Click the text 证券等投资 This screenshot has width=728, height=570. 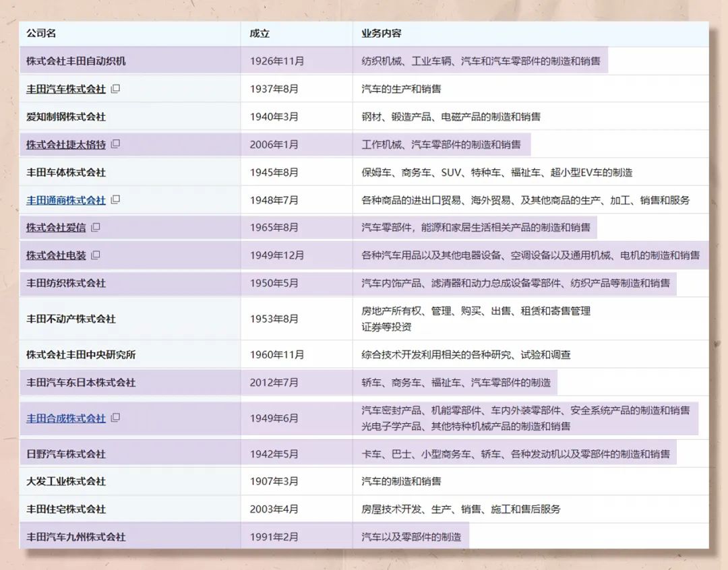point(386,327)
